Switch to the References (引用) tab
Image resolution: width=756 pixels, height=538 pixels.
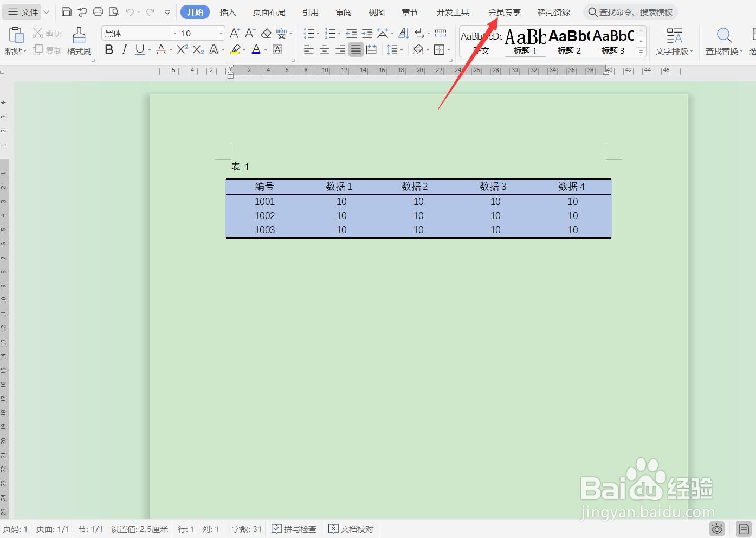tap(311, 12)
